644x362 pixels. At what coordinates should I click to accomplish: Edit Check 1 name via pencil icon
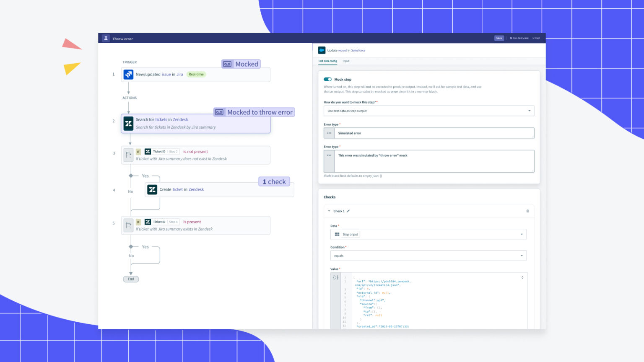click(x=348, y=211)
